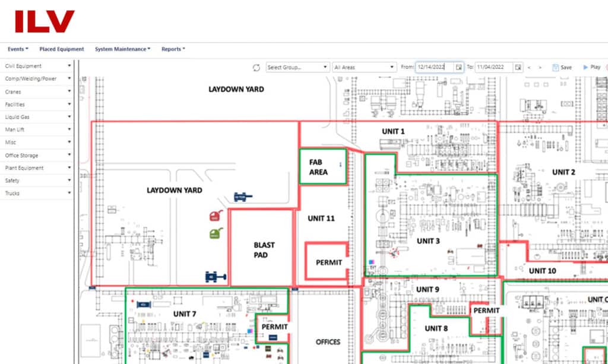Click the refresh icon in the map toolbar

pos(256,68)
